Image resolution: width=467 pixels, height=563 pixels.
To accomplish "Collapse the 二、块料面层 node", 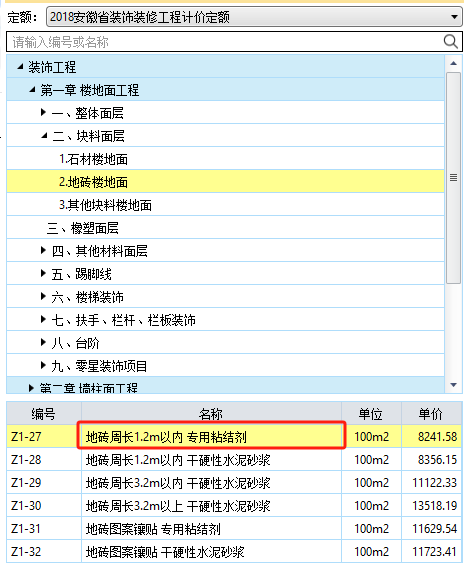I will tap(44, 136).
